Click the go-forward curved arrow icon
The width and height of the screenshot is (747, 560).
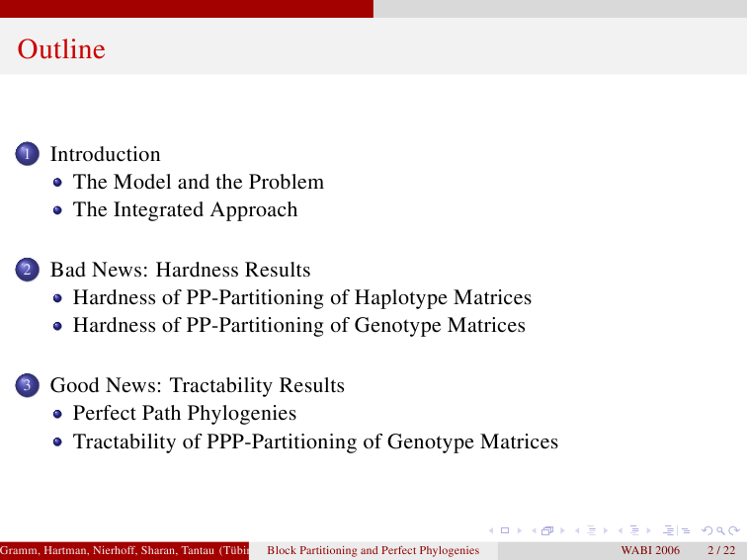point(734,530)
